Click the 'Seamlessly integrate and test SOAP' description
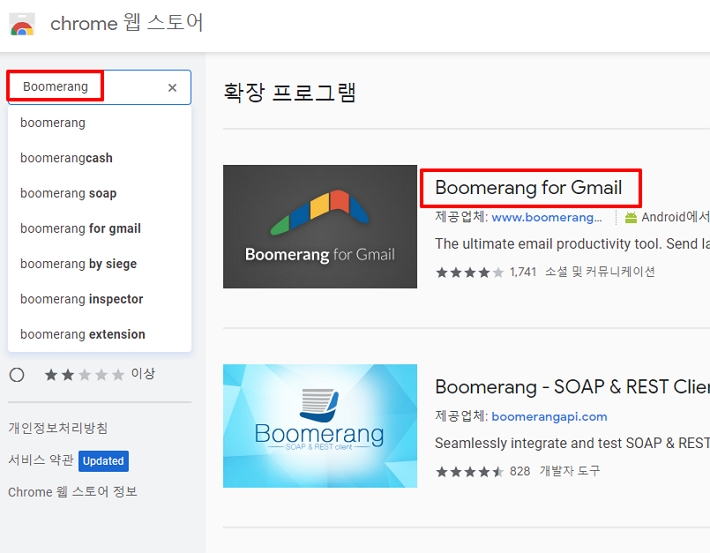This screenshot has width=710, height=553. (x=572, y=443)
